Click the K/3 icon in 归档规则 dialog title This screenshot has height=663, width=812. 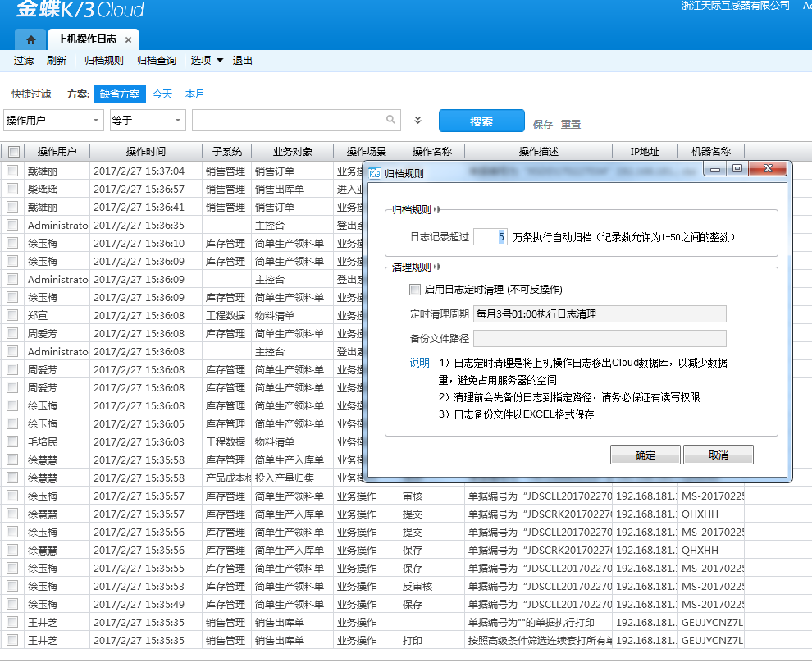(x=374, y=173)
